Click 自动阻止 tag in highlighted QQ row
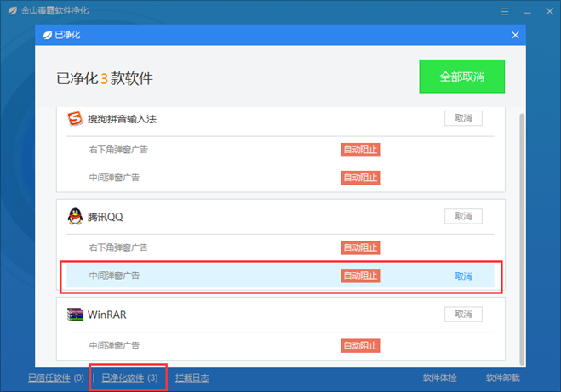 click(360, 276)
